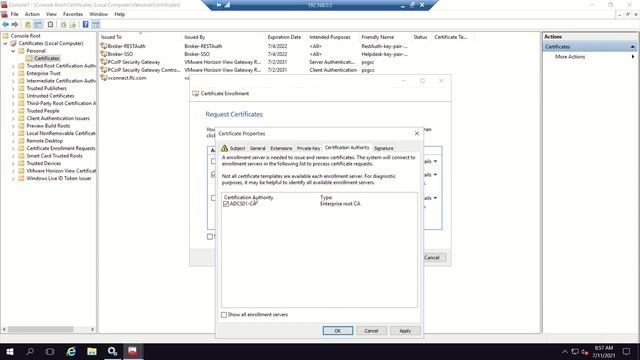Click the Forward arrow in the toolbar
This screenshot has height=360, width=640.
point(15,24)
